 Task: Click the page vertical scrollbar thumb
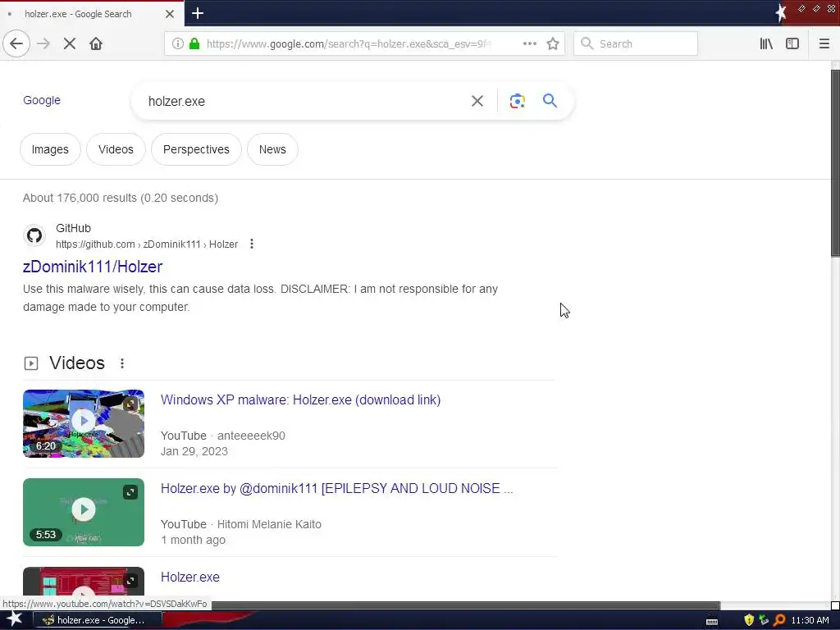(x=835, y=163)
